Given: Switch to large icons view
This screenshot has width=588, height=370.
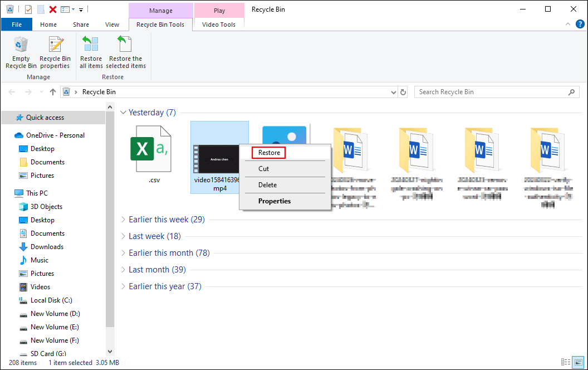Looking at the screenshot, I should (578, 362).
